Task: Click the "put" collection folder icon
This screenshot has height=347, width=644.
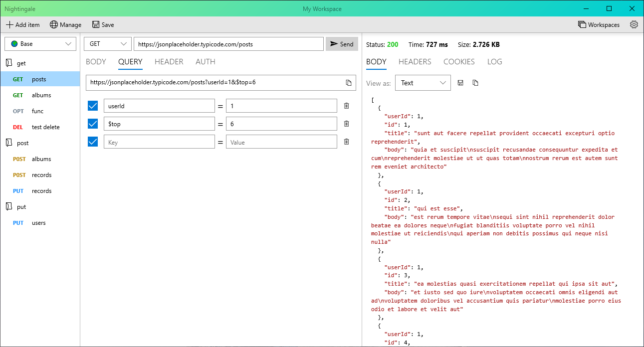Action: 8,207
